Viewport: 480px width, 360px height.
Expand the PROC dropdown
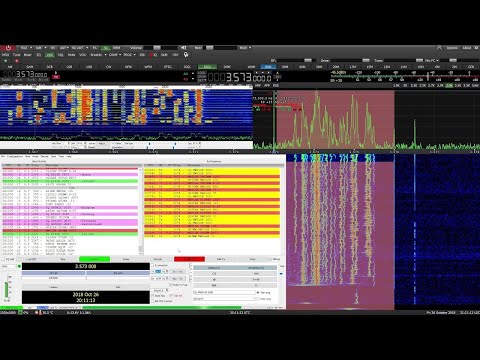click(x=130, y=55)
